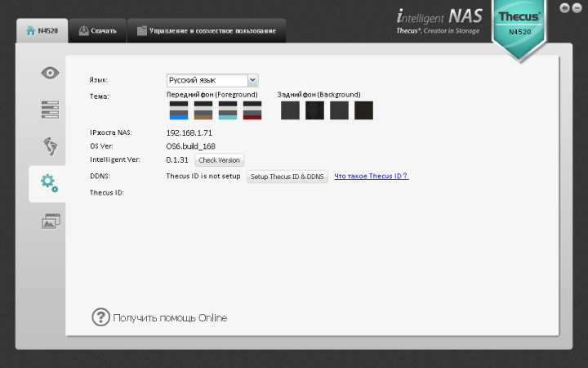This screenshot has width=588, height=368.
Task: Click Setup Thecus ID & DDNS button
Action: [x=287, y=177]
